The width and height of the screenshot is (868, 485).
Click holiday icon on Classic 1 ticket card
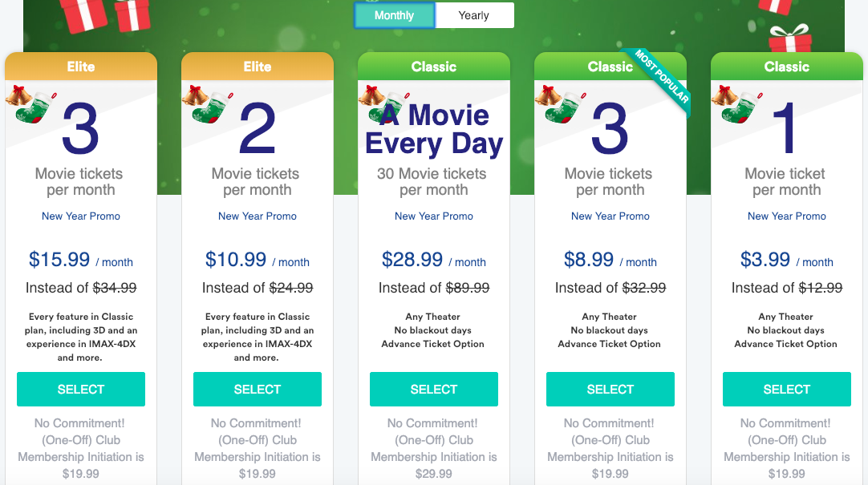pos(738,107)
